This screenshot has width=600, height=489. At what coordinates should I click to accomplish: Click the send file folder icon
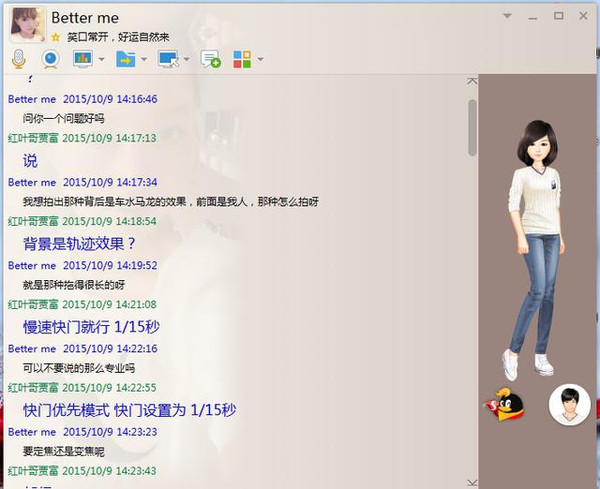(x=125, y=59)
